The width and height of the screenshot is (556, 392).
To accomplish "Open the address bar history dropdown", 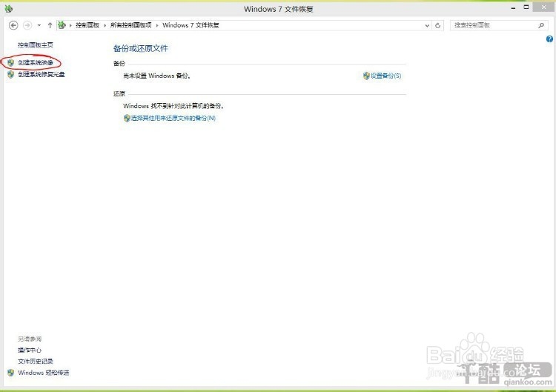I will (x=427, y=25).
